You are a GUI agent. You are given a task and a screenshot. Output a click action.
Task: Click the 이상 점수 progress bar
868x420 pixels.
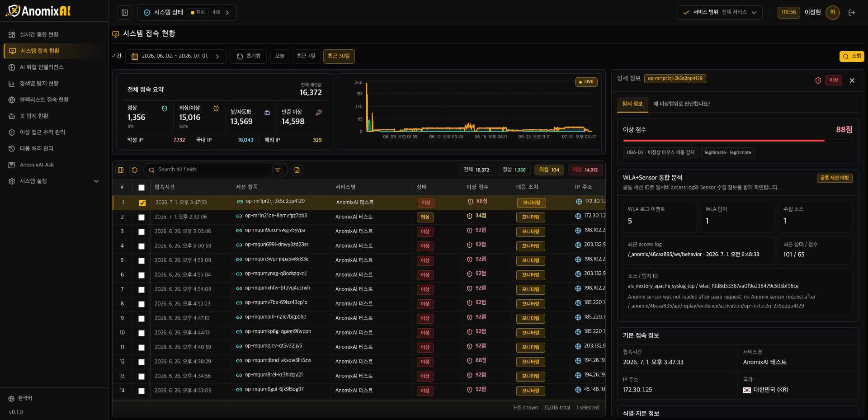(737, 141)
